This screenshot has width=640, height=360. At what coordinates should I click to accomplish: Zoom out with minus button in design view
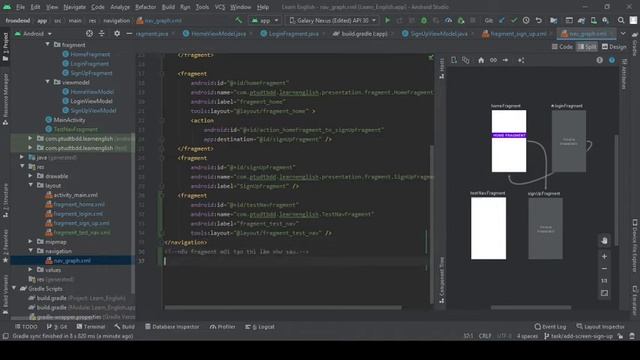(604, 269)
